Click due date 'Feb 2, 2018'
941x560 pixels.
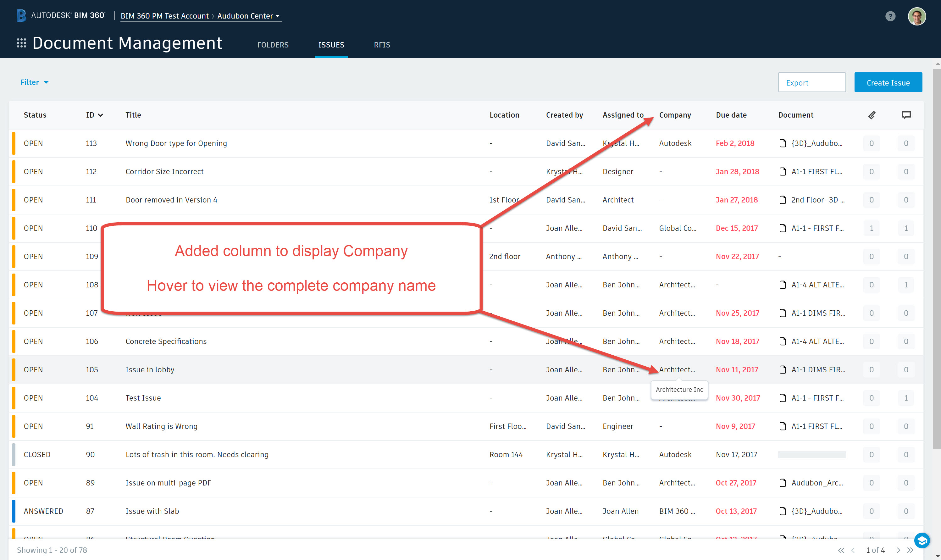[x=735, y=143]
